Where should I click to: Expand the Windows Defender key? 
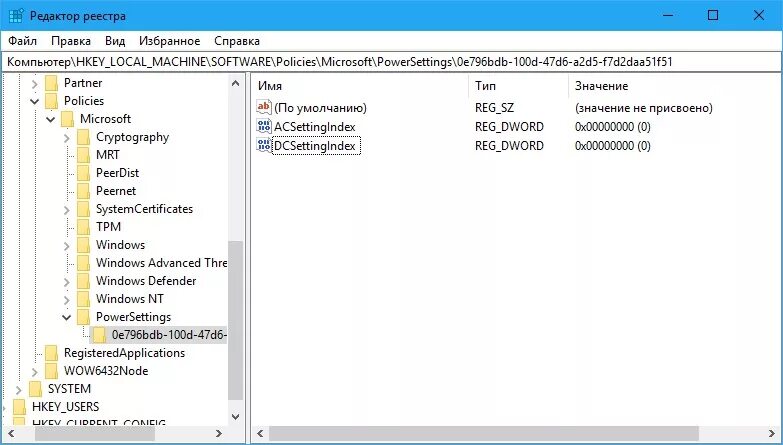(x=67, y=282)
